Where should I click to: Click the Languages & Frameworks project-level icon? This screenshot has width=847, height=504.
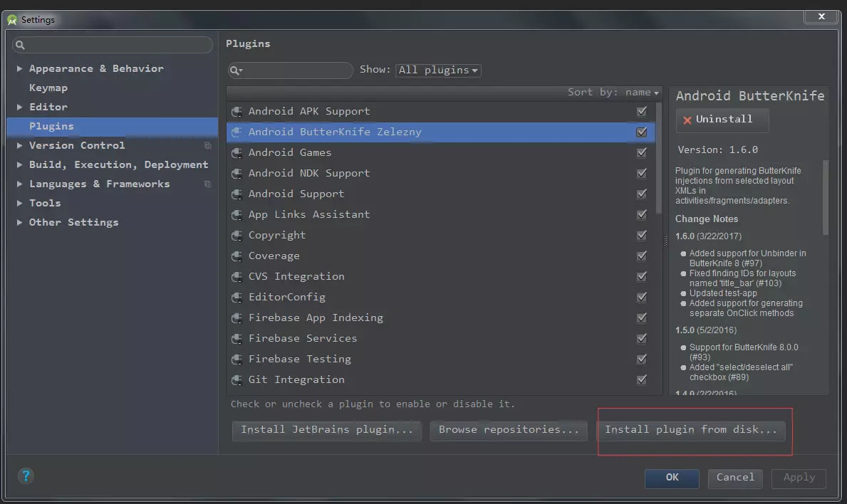click(x=207, y=184)
